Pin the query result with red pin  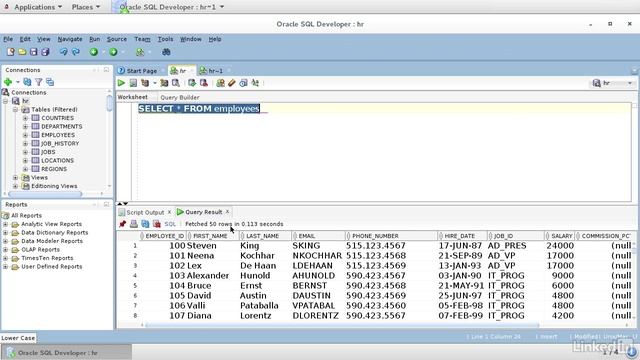(x=122, y=224)
